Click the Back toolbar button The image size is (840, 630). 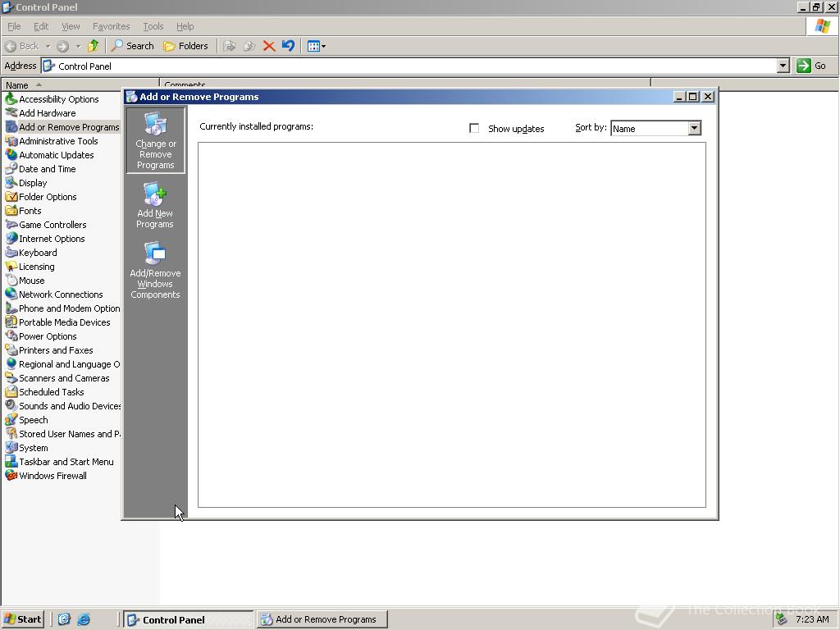[22, 46]
